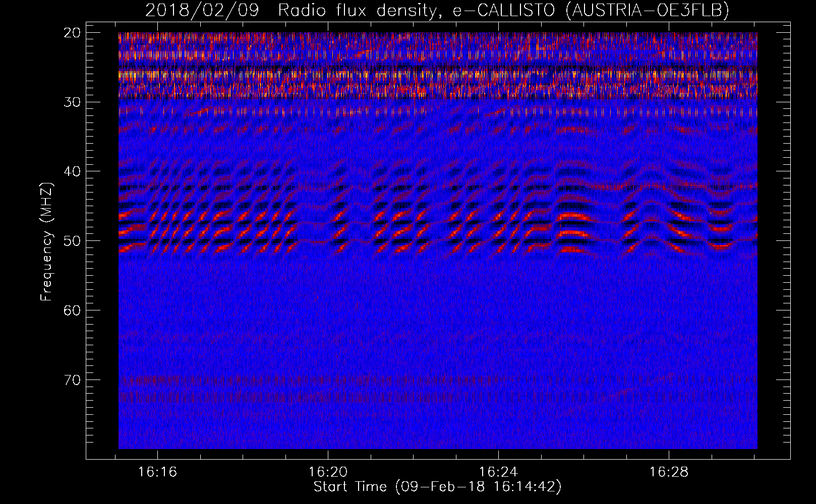Click the plot title with e-CALLISTO AUSTRIA-OE3FLB
816x504 pixels.
coord(437,10)
